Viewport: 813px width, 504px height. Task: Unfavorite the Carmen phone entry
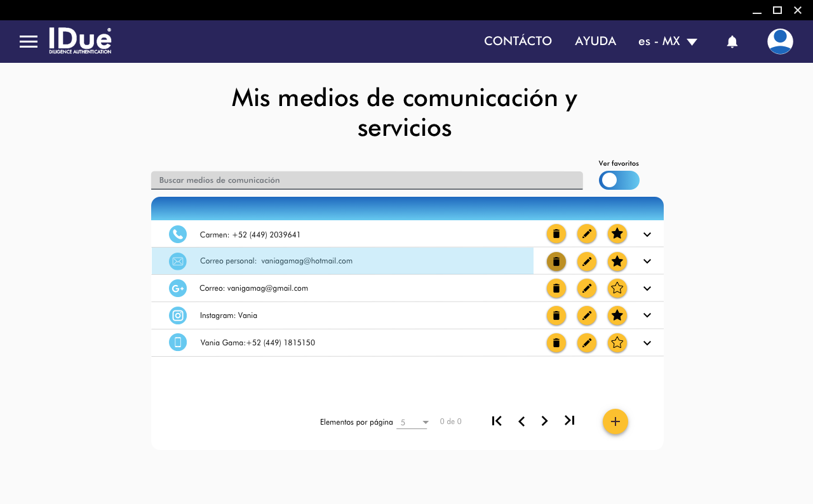[617, 234]
